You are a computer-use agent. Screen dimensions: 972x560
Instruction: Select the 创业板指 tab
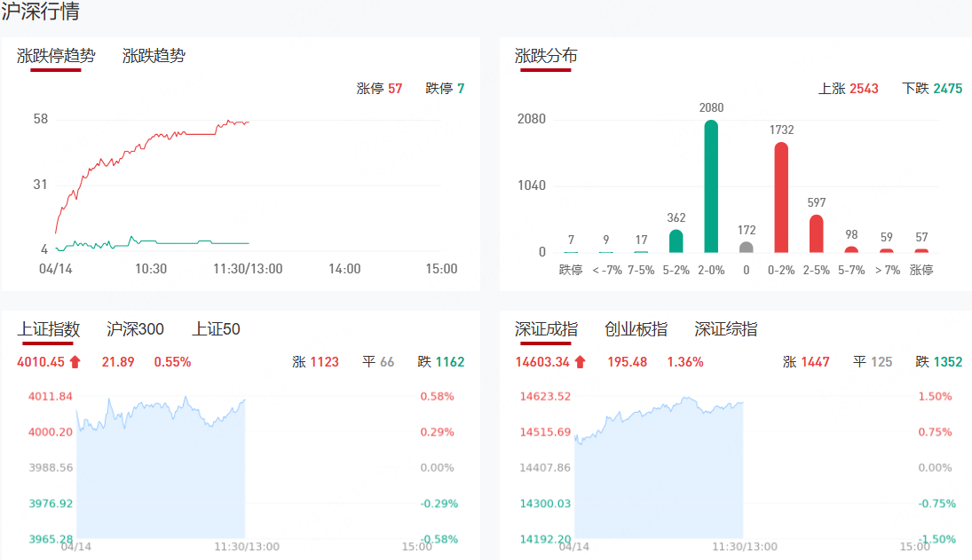pos(636,329)
